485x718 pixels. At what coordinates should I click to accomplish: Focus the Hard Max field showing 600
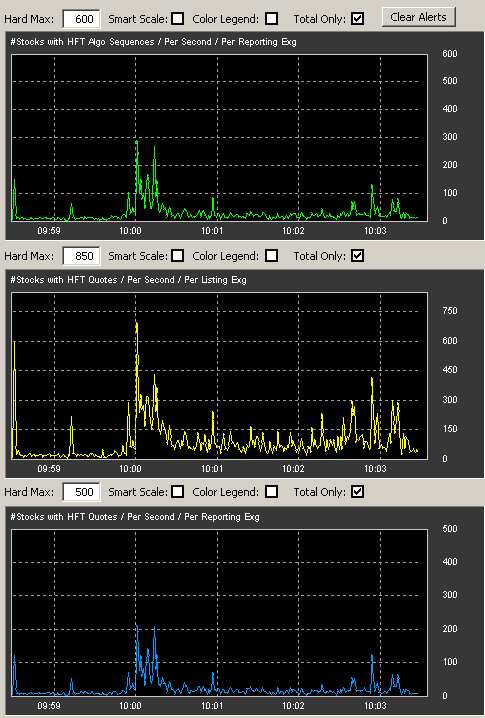[81, 19]
